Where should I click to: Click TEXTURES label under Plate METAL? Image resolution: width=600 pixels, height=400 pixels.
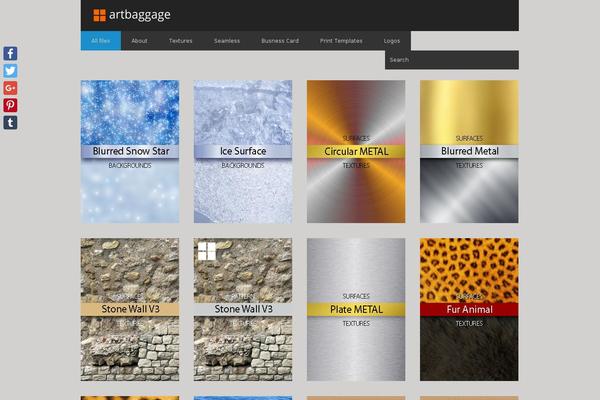coord(356,323)
